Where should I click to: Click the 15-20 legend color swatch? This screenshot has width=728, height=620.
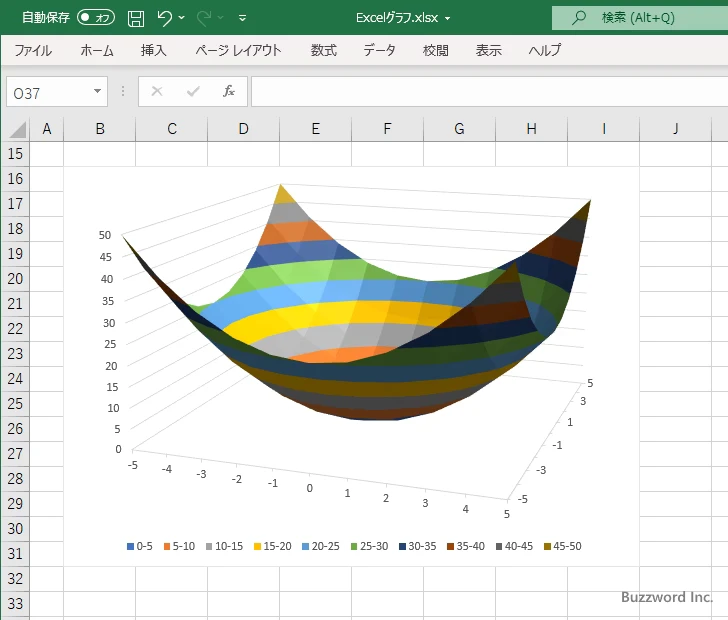coord(258,547)
